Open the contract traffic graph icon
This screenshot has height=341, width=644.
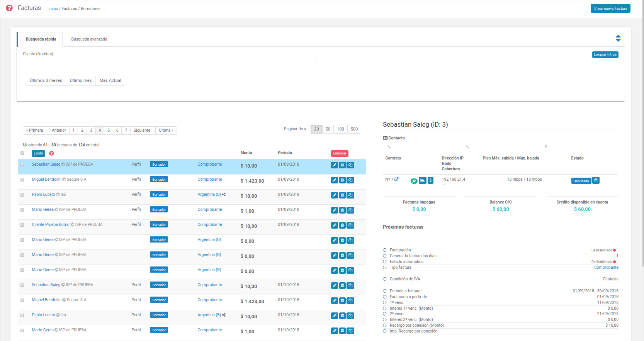tap(423, 180)
